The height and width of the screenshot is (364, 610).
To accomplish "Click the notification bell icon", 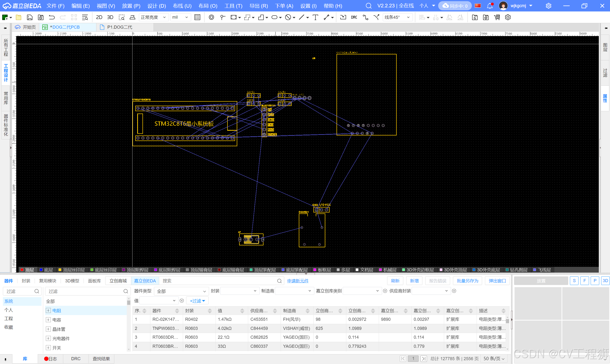I will click(490, 6).
